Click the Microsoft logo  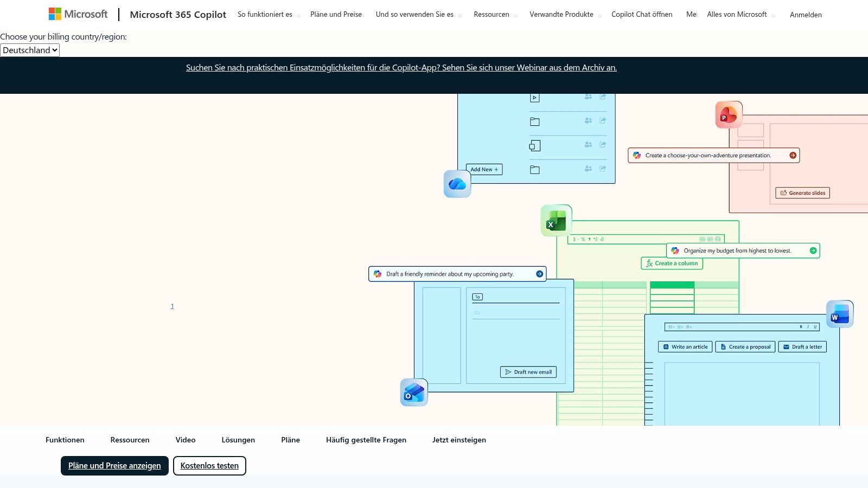[x=78, y=14]
